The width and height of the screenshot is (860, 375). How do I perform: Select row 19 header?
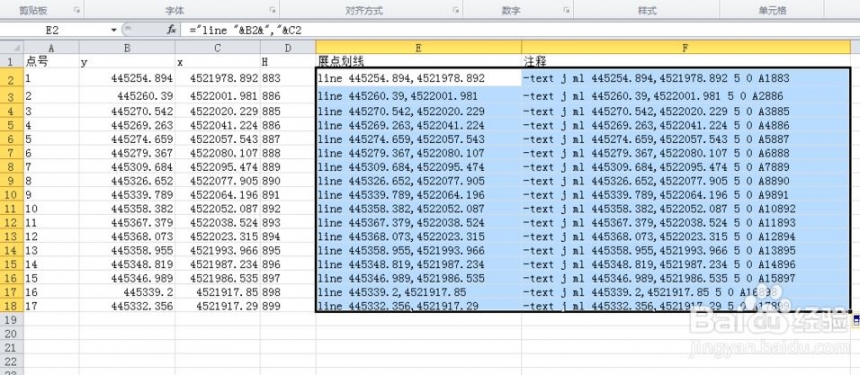(12, 319)
